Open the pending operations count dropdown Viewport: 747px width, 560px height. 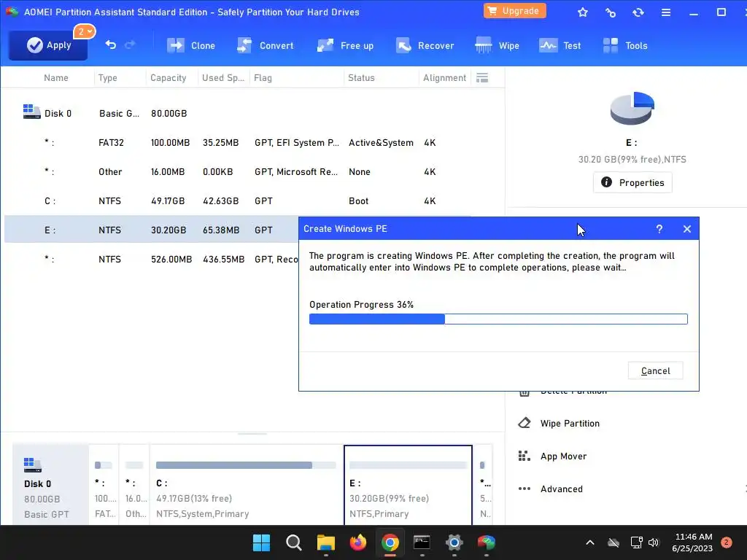coord(85,32)
